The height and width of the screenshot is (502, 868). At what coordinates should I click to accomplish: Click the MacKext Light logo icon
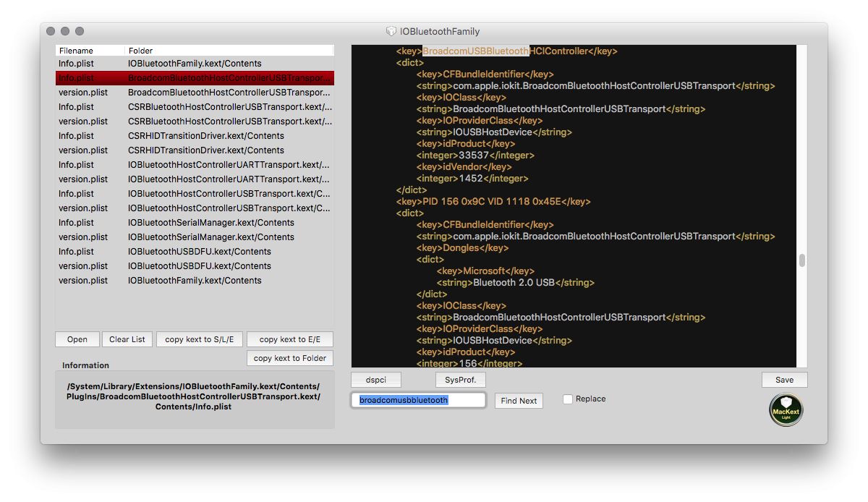pos(786,409)
